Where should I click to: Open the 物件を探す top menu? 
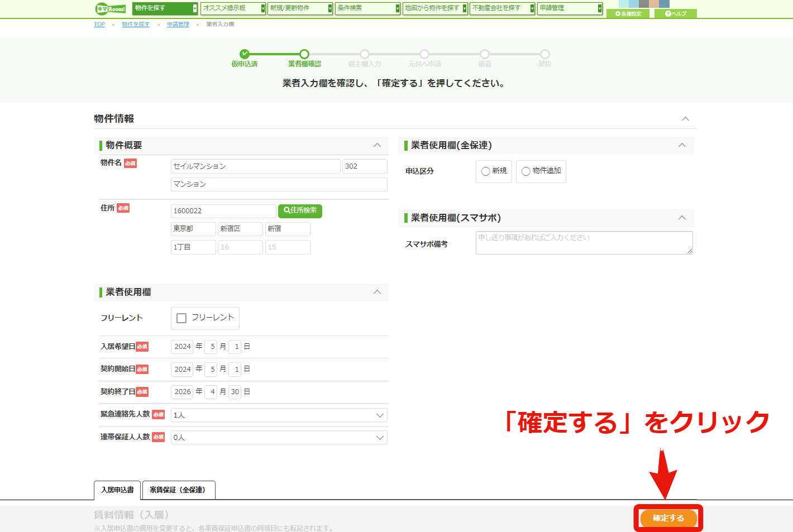(165, 8)
